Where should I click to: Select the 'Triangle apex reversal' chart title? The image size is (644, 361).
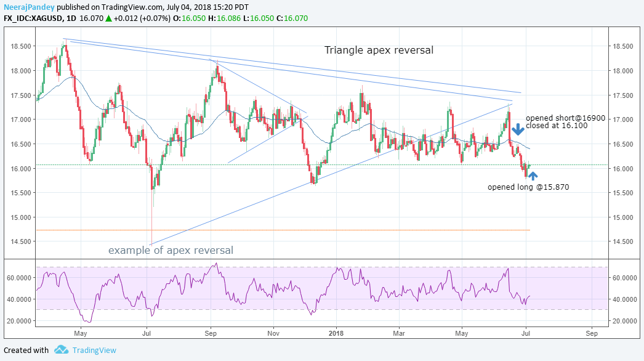379,50
